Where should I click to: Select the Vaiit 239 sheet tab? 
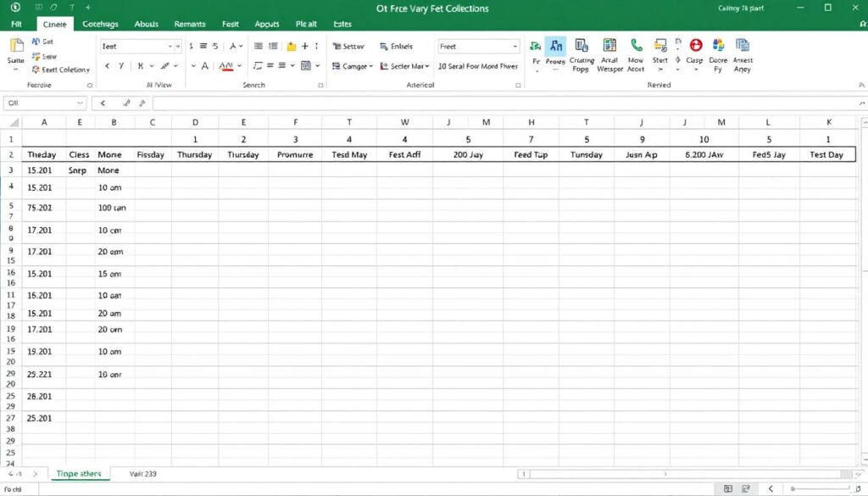coord(142,474)
